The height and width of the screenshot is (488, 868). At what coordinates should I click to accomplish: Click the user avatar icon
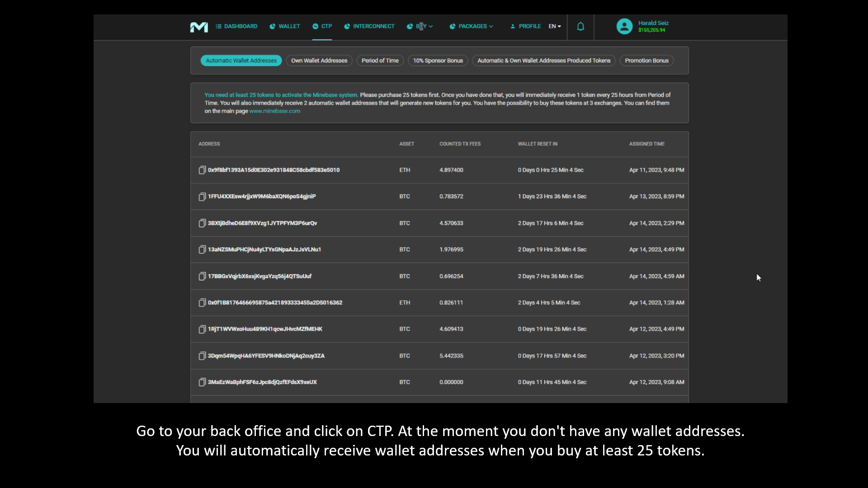click(624, 26)
